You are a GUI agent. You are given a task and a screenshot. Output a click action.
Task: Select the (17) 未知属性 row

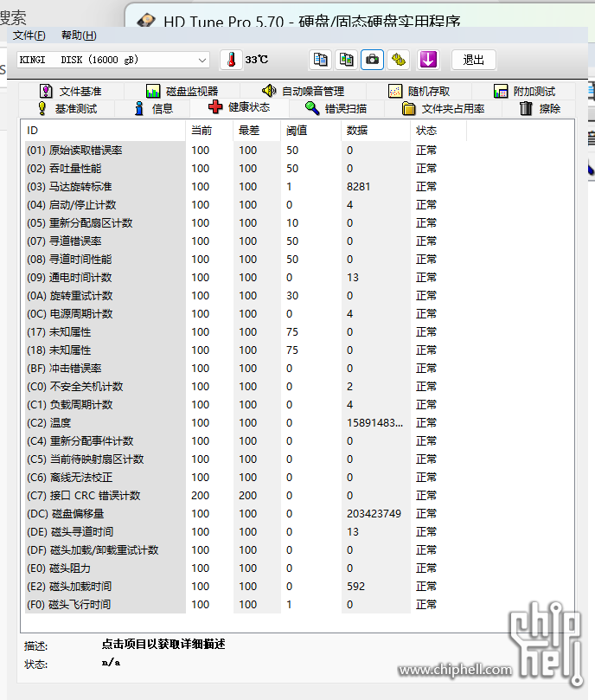pos(246,332)
